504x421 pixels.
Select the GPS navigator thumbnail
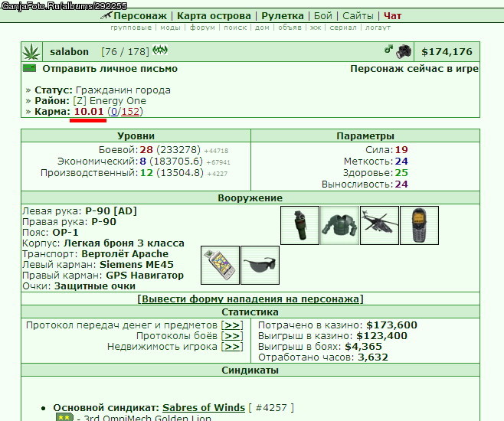point(220,266)
